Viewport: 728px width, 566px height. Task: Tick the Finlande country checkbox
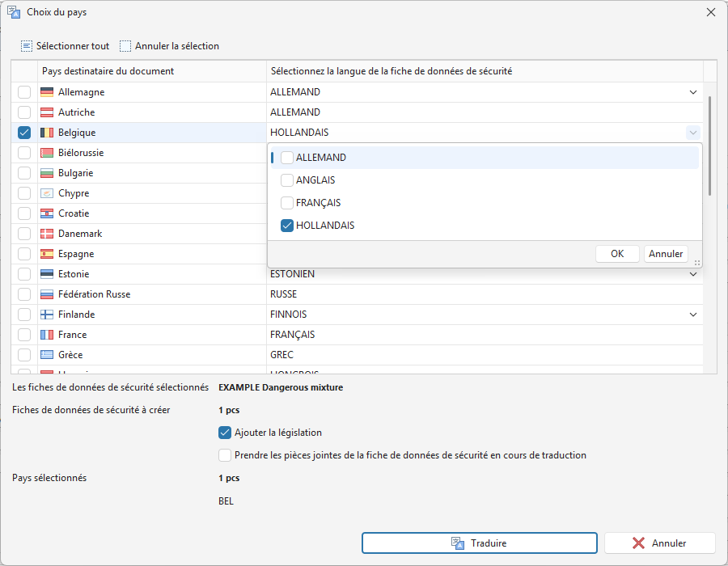click(24, 315)
